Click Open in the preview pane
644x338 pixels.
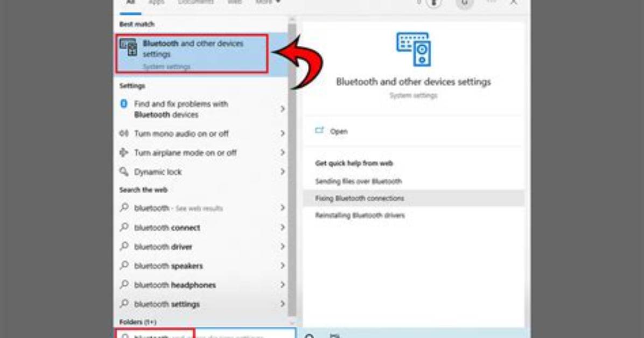tap(339, 131)
